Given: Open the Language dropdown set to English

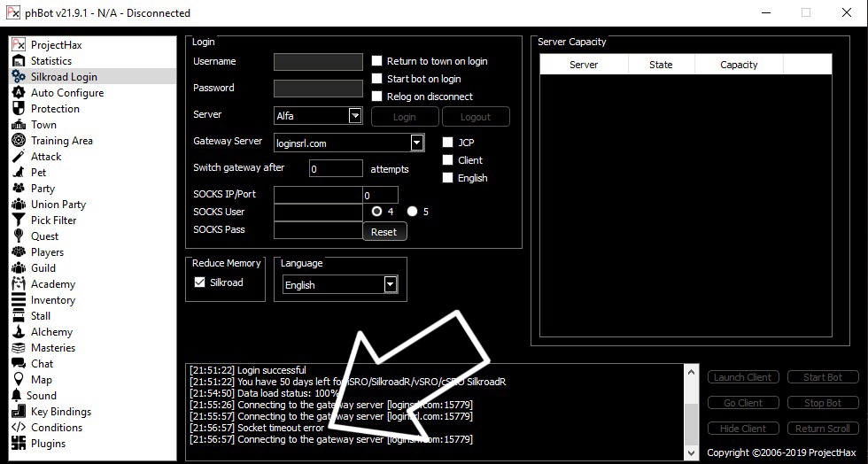Looking at the screenshot, I should tap(390, 284).
